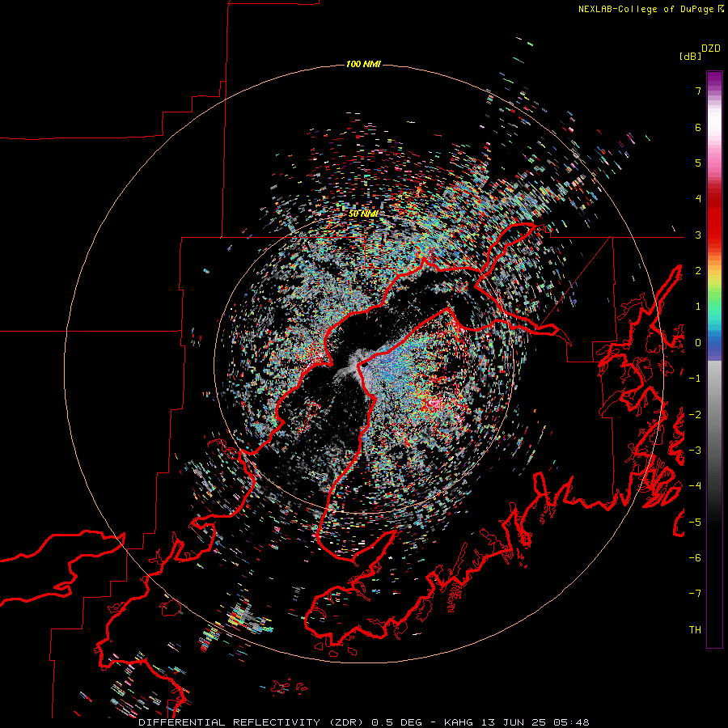The image size is (728, 728).
Task: Click the 5 dB scale label
Action: [698, 163]
